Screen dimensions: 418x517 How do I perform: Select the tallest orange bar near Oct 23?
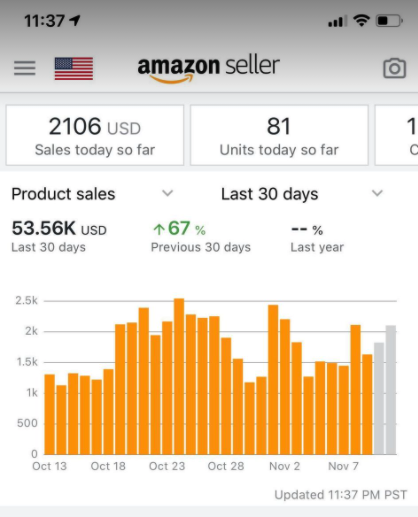coord(179,376)
